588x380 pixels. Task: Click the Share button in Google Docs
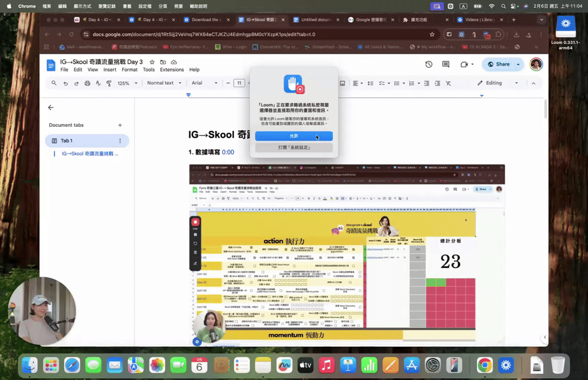point(499,64)
